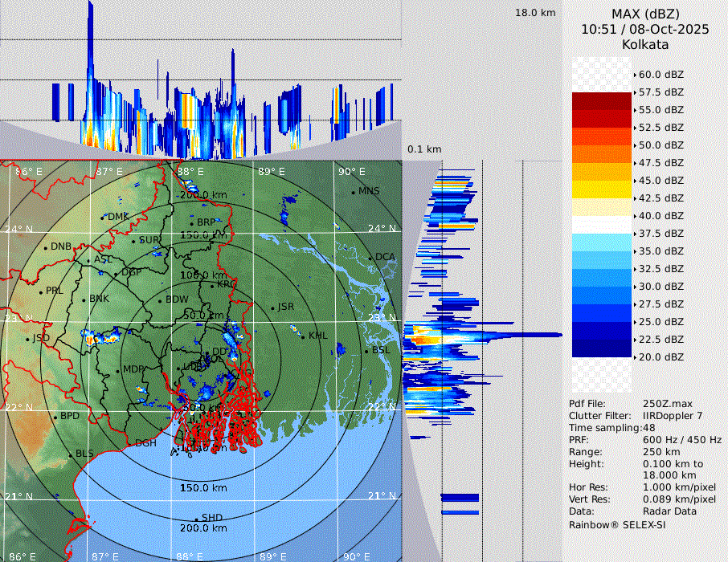Click the MNS station marker dot

[x=354, y=192]
